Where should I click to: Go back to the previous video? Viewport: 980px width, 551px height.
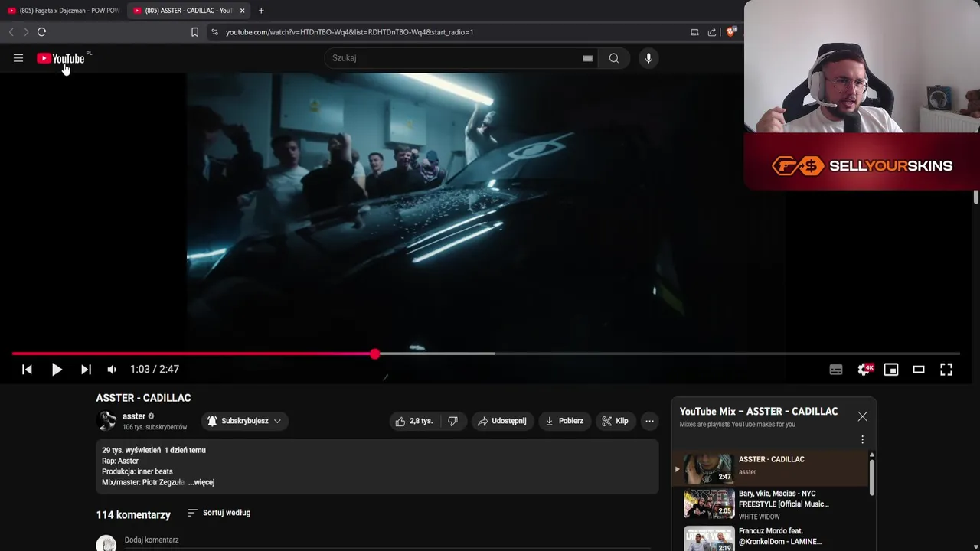pyautogui.click(x=27, y=370)
